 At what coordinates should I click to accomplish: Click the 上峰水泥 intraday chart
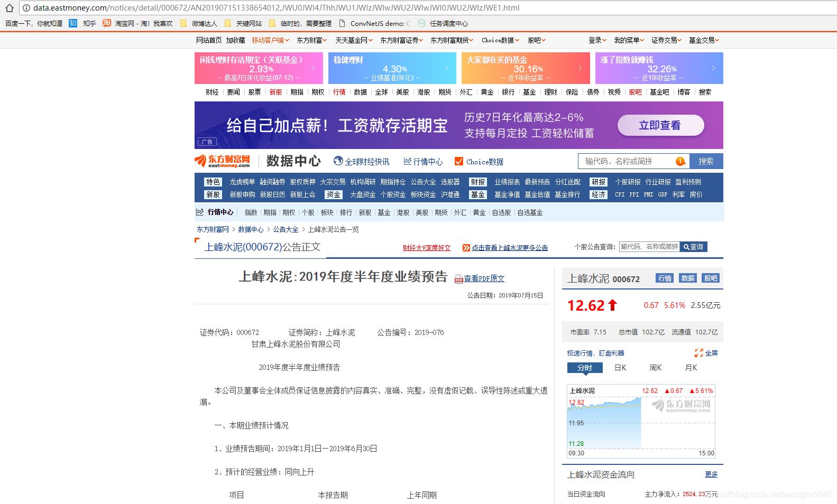(641, 421)
